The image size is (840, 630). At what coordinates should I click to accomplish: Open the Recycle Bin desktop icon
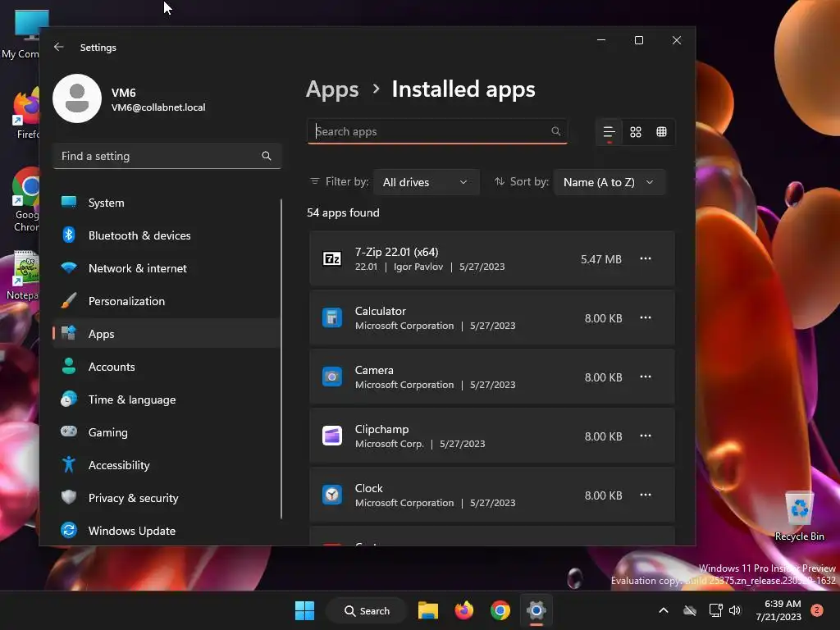click(x=799, y=516)
